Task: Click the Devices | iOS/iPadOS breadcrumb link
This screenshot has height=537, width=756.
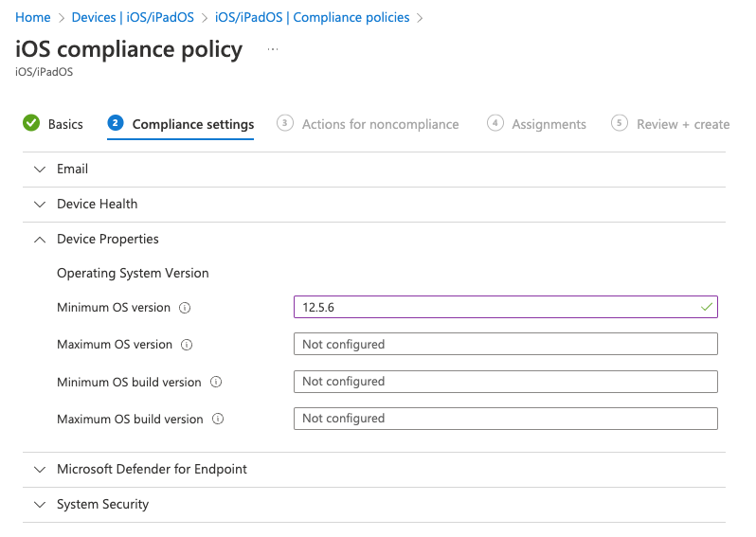Action: coord(133,17)
